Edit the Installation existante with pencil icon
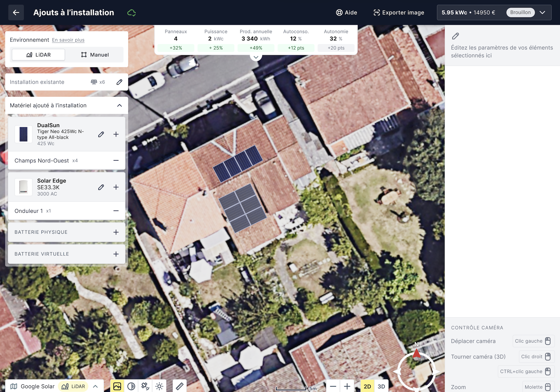Screen dimensions: 560x392 (x=119, y=82)
